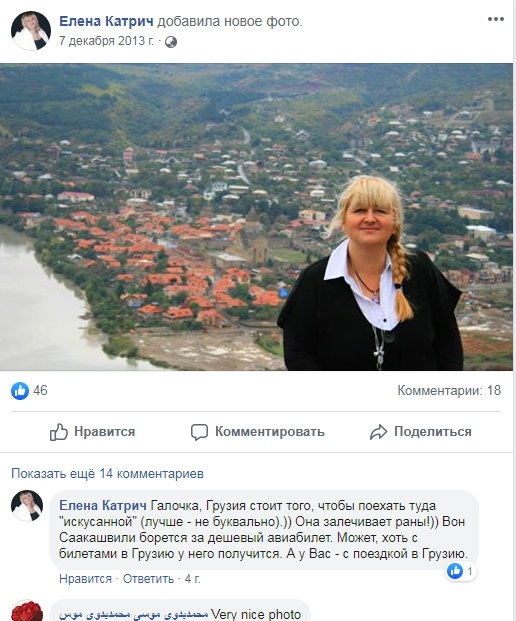
Task: Like the comment via Нравится link
Action: point(86,579)
